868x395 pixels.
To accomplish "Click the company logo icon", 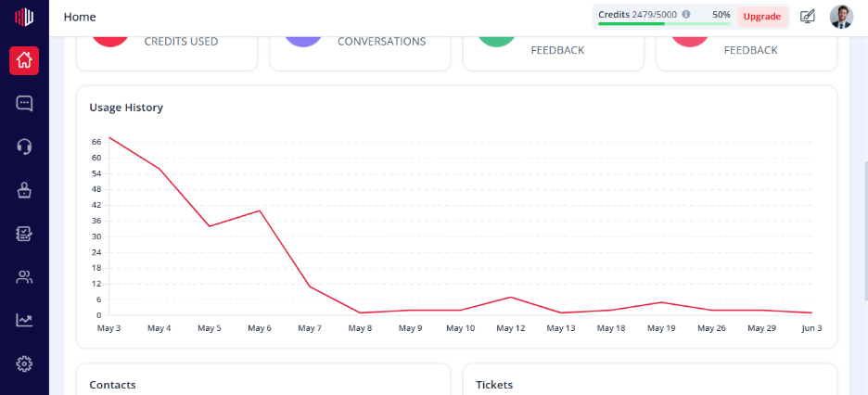I will 24,17.
